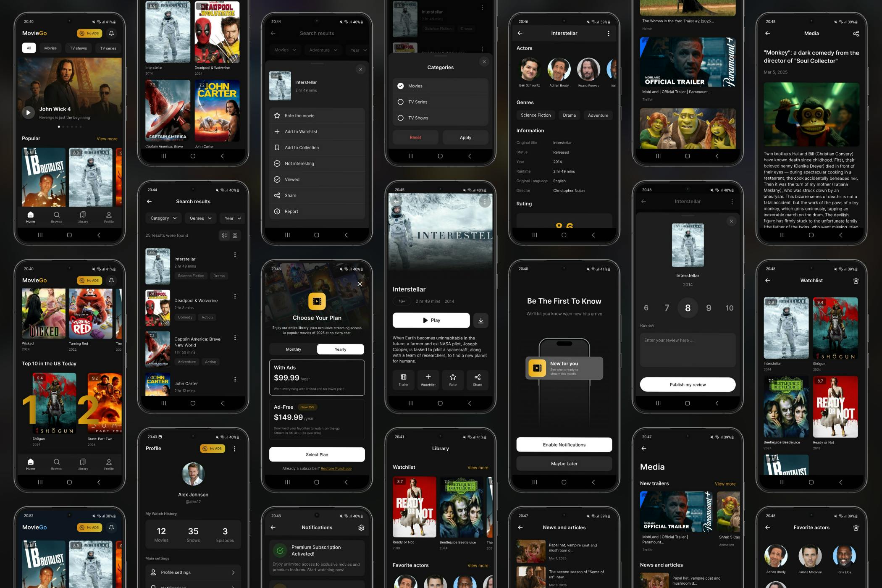
Task: Open the Genres dropdown in search results
Action: point(200,218)
